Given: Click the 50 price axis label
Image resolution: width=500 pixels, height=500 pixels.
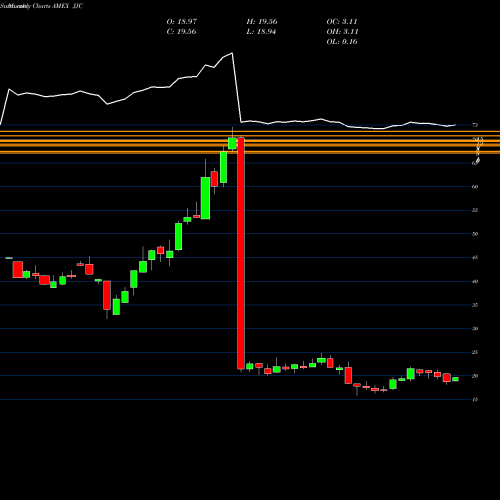Looking at the screenshot, I should [x=475, y=234].
